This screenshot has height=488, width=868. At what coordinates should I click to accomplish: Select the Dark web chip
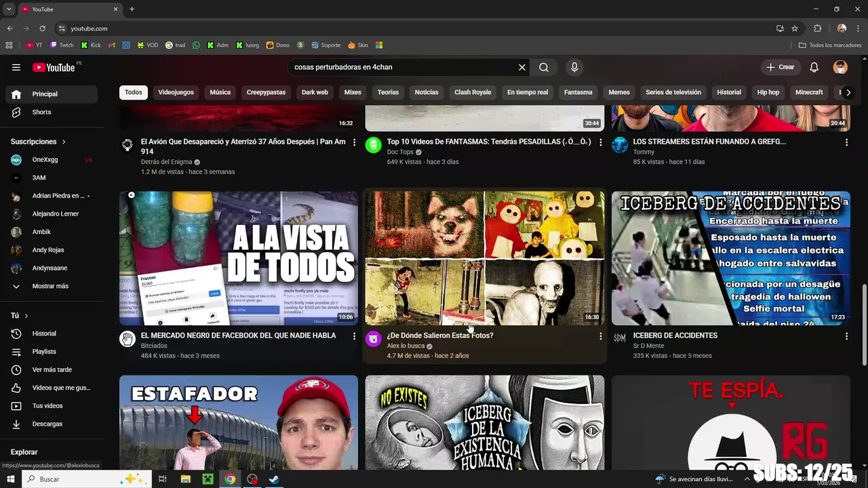(315, 92)
